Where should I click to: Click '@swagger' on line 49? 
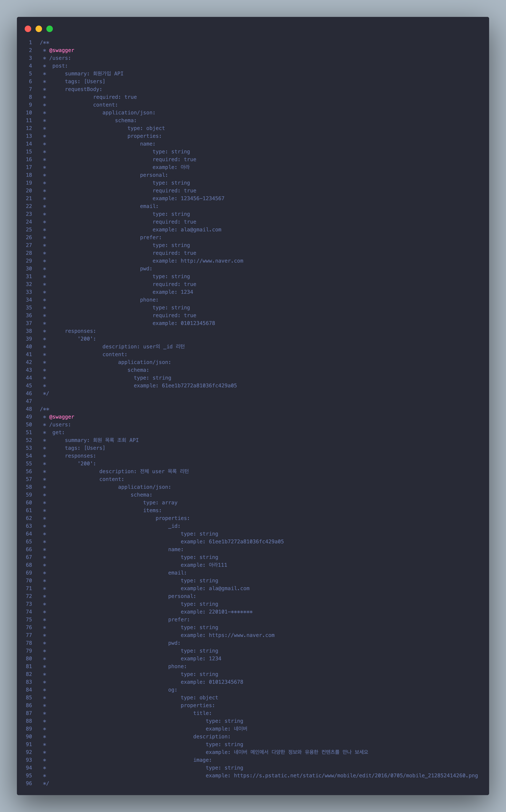point(62,417)
